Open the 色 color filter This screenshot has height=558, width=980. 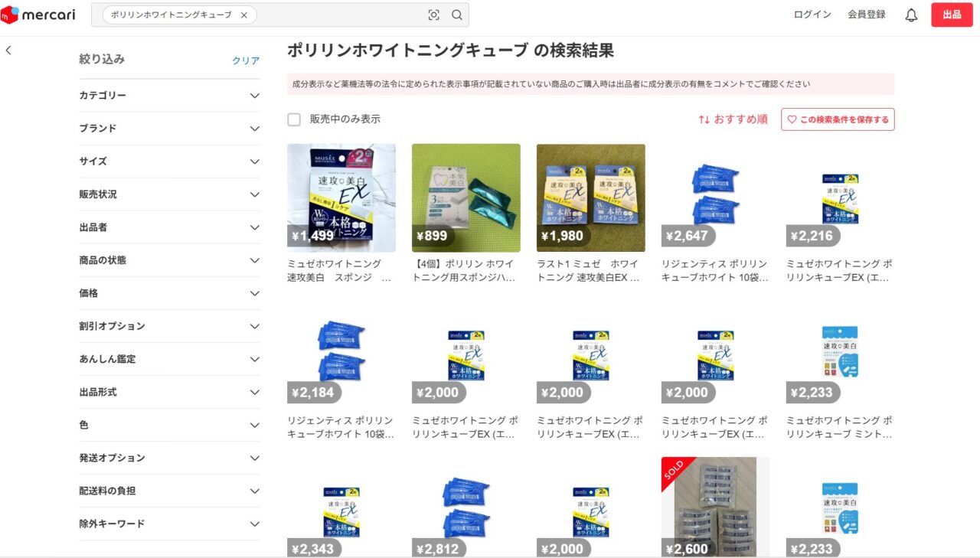(255, 425)
